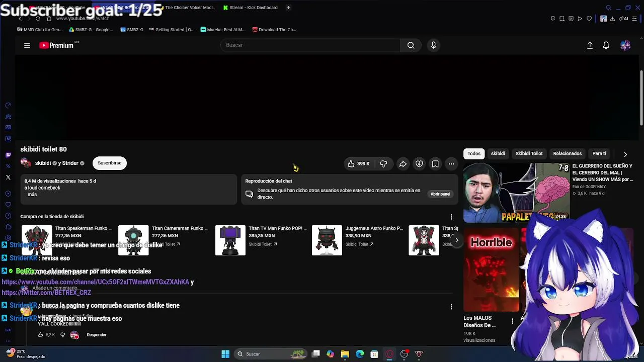This screenshot has height=362, width=644.
Task: Expand description by clicking más
Action: [32, 195]
